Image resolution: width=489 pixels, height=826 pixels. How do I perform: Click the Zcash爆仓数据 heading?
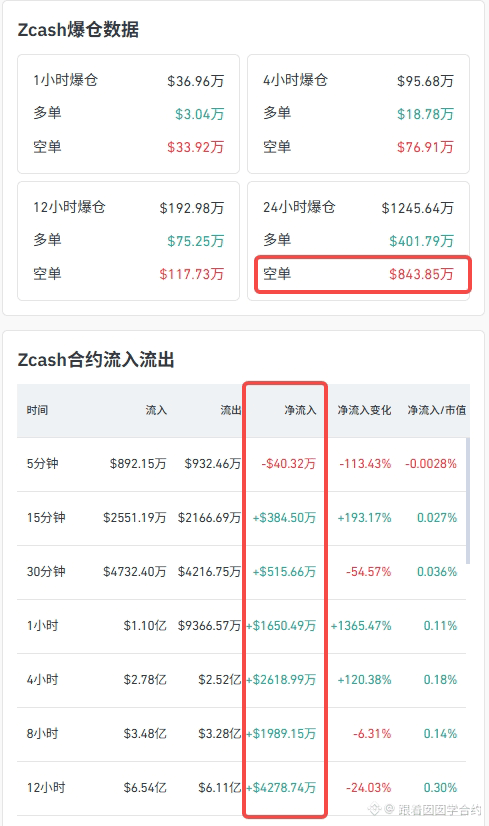(x=78, y=30)
